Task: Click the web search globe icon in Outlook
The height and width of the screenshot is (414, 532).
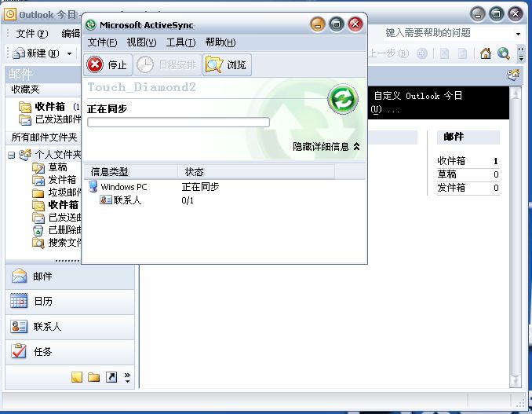Action: tap(504, 53)
